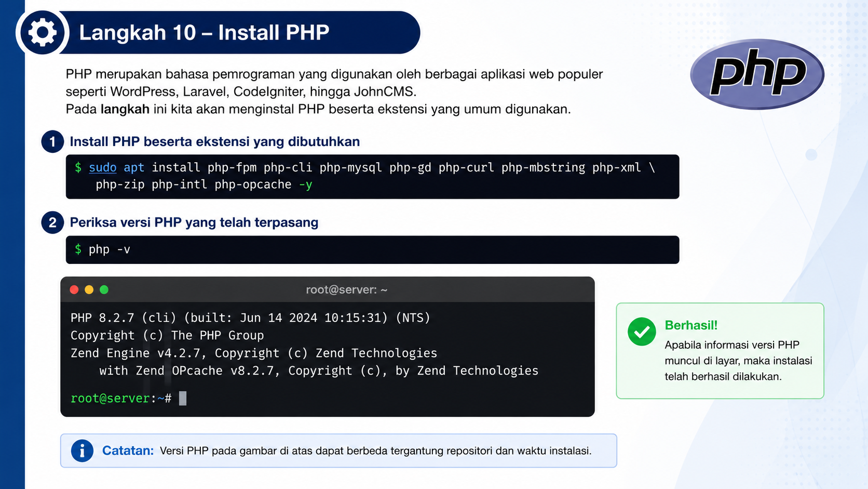Click the green "-y" flag in the command
This screenshot has height=489, width=868.
[306, 184]
